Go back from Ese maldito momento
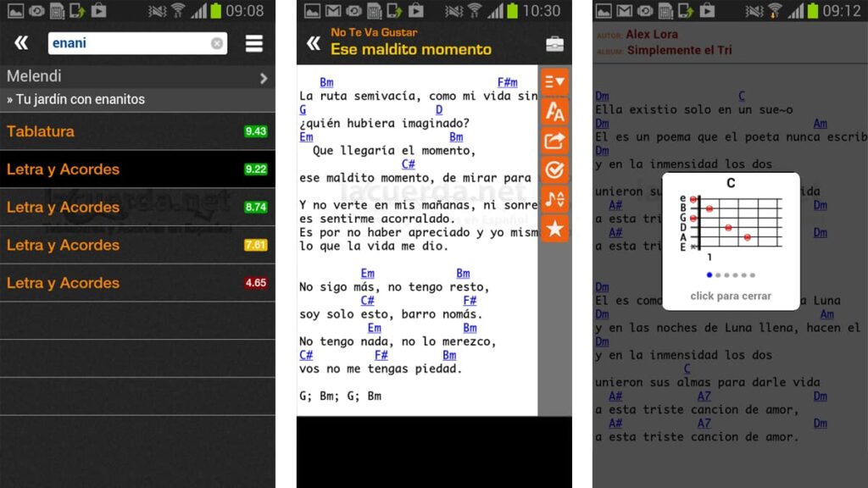Screen dimensions: 868x488 tap(313, 43)
